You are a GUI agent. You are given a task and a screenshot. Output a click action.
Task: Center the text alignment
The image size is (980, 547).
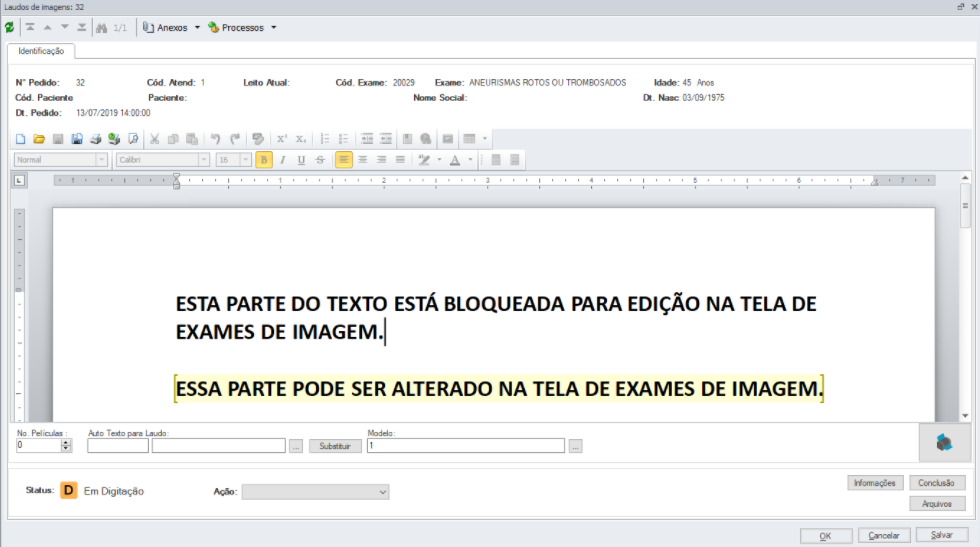pyautogui.click(x=362, y=160)
